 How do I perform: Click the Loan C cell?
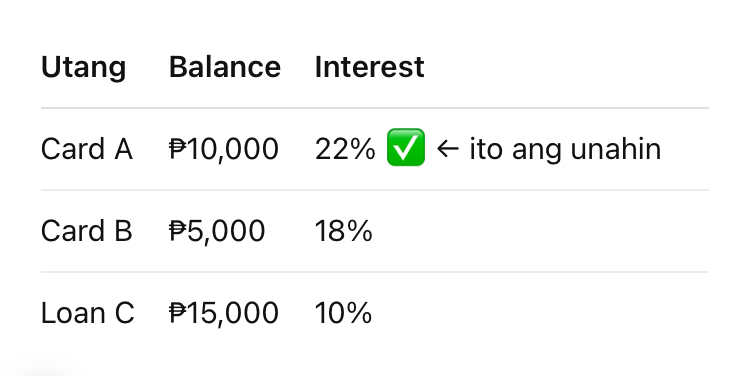tap(88, 313)
